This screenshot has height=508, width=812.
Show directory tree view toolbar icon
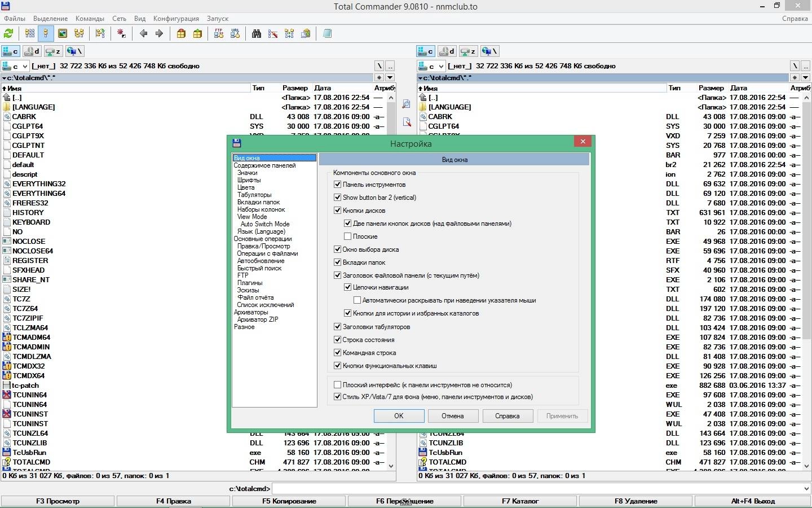[x=79, y=34]
